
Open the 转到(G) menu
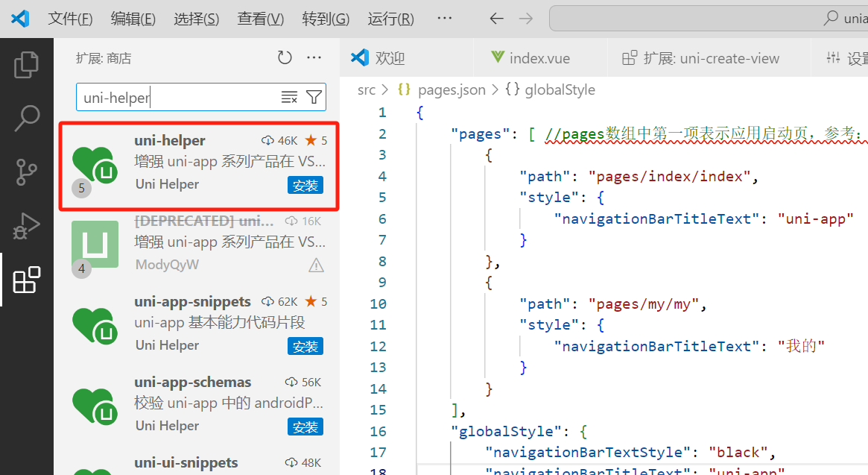[326, 19]
